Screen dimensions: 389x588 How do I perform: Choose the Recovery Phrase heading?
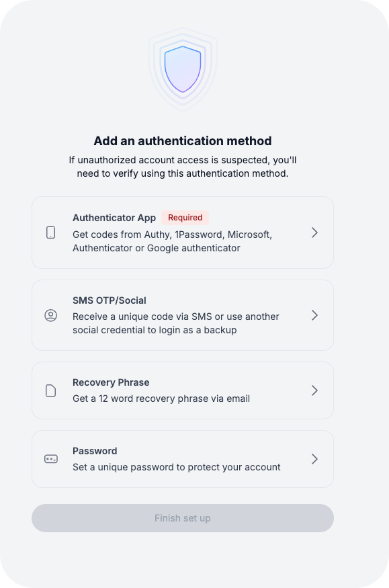coord(111,382)
